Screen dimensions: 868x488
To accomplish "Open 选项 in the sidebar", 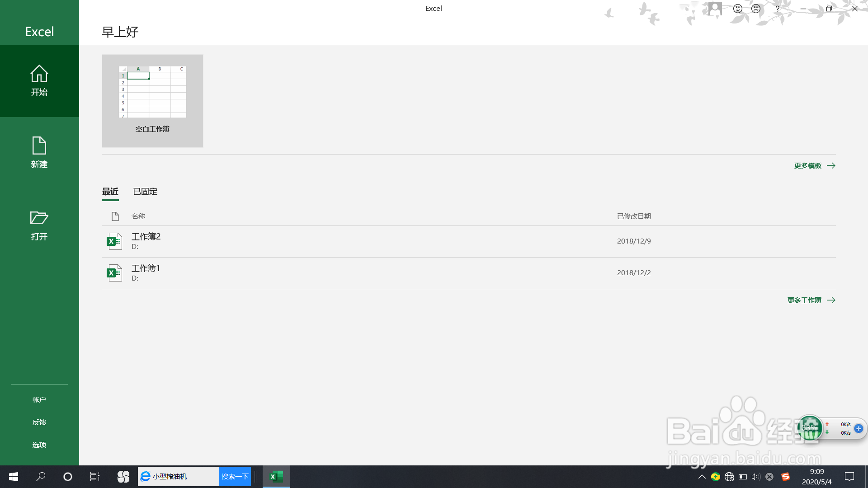I will [x=39, y=445].
